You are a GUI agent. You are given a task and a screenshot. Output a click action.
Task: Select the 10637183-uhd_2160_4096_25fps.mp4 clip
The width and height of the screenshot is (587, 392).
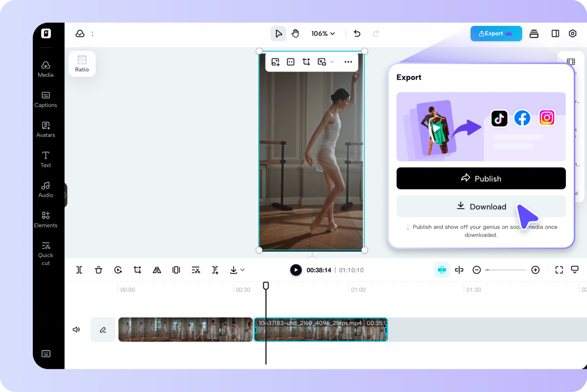[321, 330]
